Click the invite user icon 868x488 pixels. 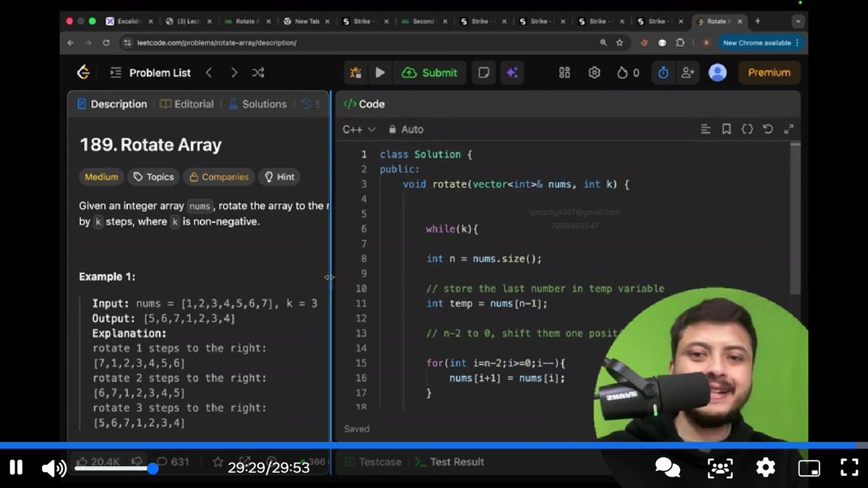(x=687, y=72)
